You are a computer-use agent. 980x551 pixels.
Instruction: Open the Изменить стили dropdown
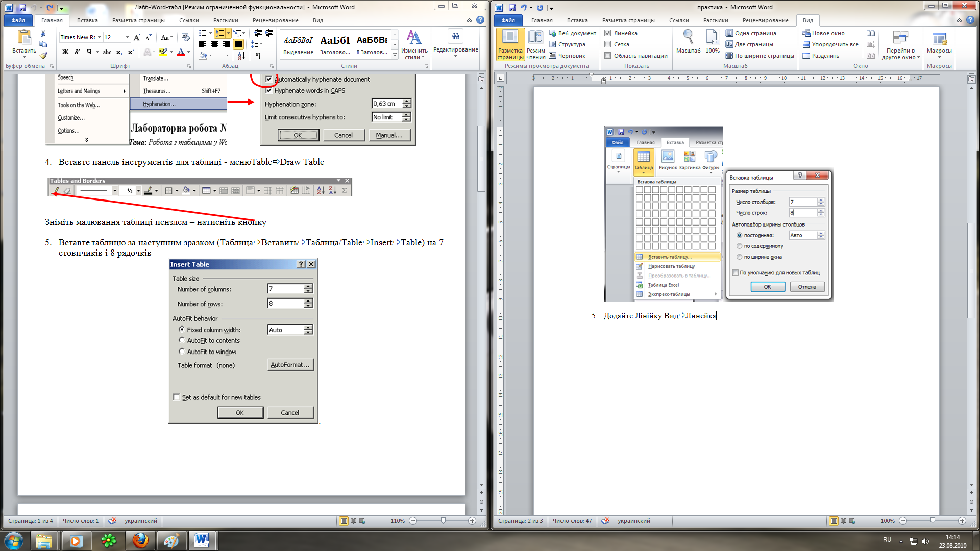coord(414,44)
